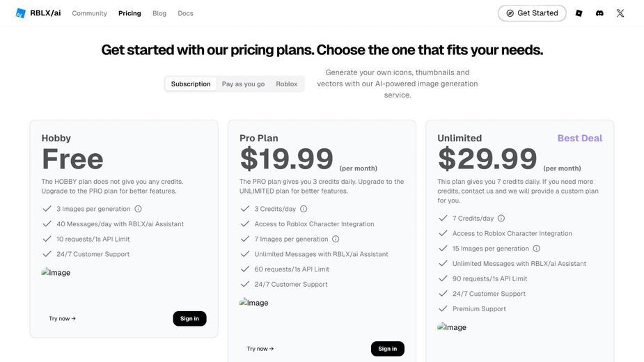Click the broken Image thumbnail in Unlimited plan
This screenshot has height=362, width=644.
pyautogui.click(x=452, y=327)
